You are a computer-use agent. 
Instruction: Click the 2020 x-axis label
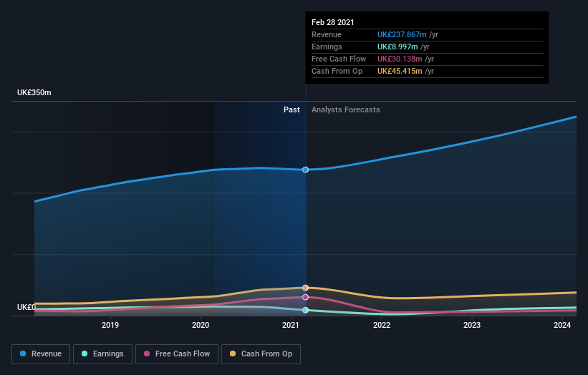pyautogui.click(x=201, y=325)
